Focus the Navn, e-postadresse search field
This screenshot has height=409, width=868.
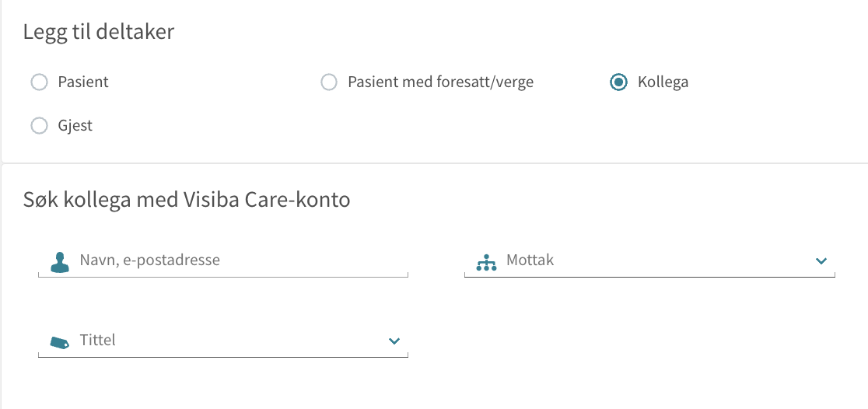coord(223,260)
